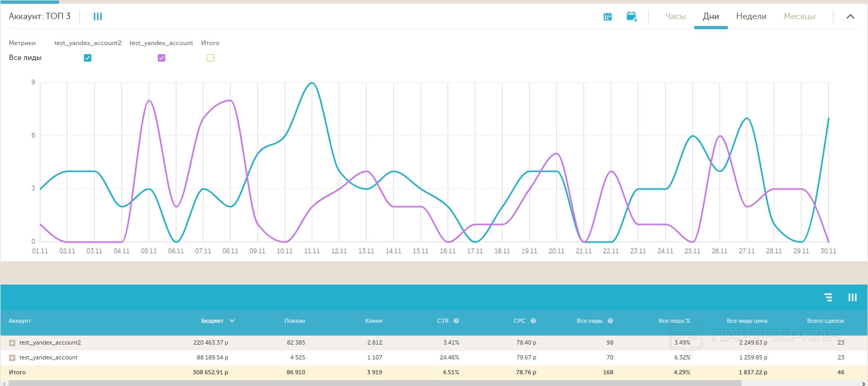Open the chart columns settings icon

(98, 16)
